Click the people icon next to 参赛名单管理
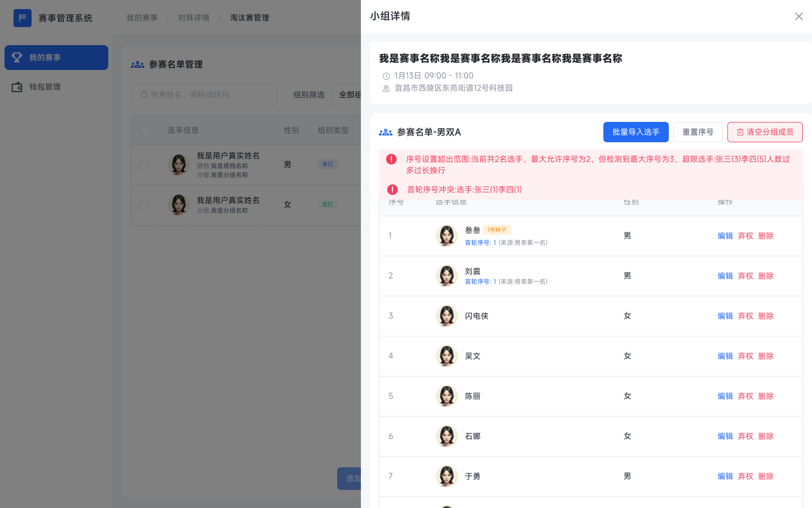 138,64
